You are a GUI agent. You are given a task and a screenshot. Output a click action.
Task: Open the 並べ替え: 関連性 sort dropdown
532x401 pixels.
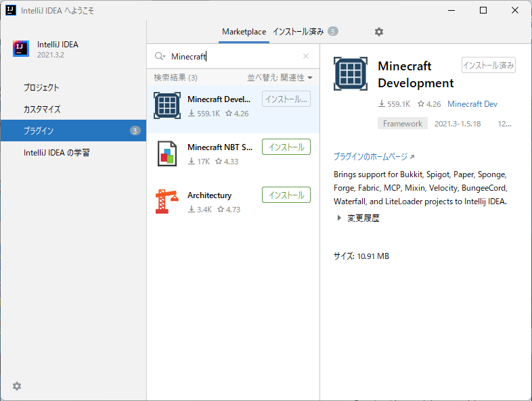280,78
